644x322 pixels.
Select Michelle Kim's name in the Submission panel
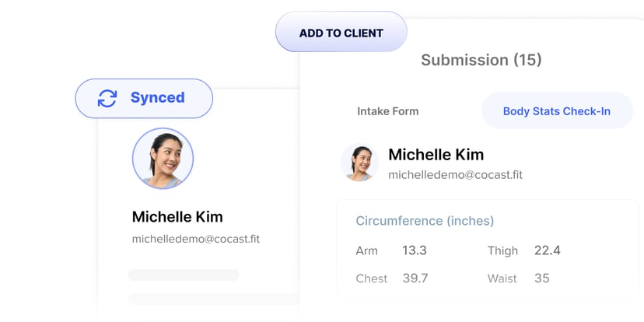[436, 154]
